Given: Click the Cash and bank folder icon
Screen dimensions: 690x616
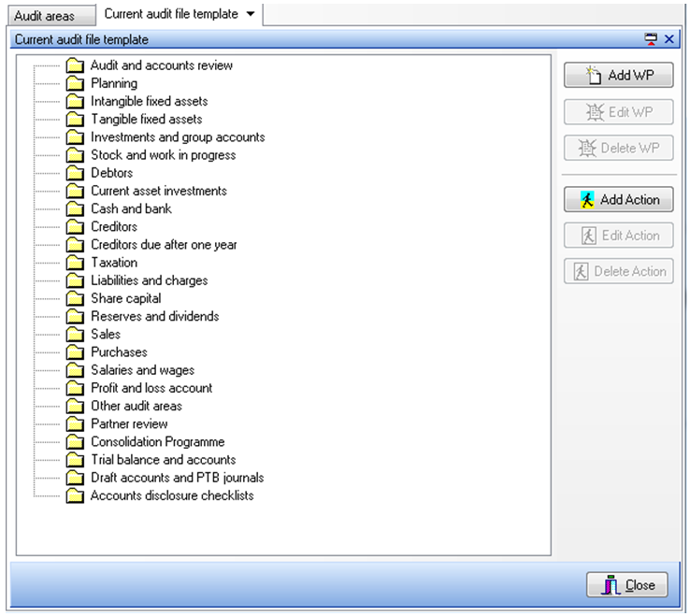Looking at the screenshot, I should point(75,209).
